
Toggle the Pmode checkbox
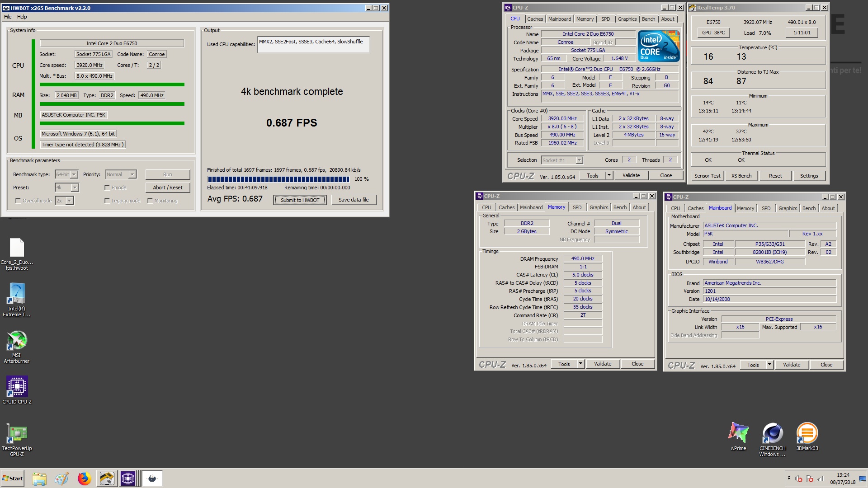[107, 188]
